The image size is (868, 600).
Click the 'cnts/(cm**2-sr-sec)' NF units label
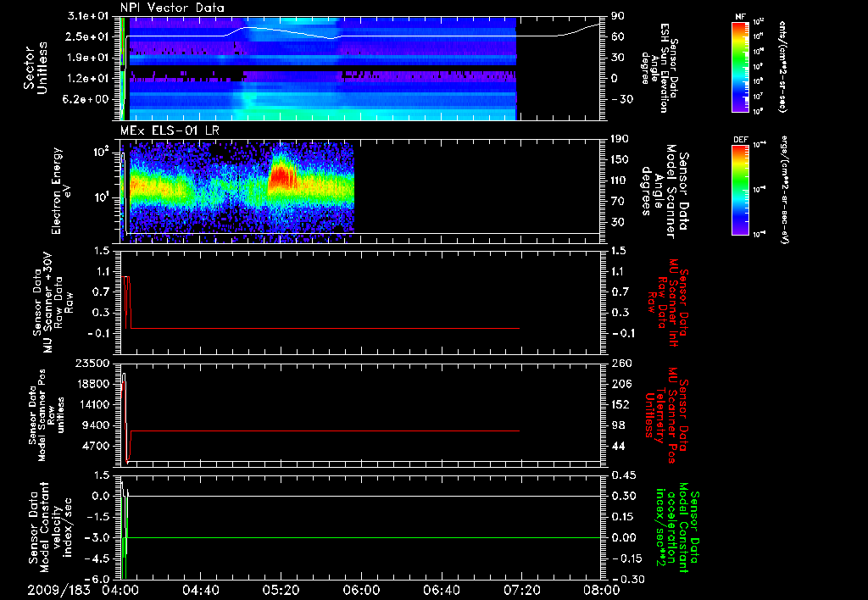[782, 66]
